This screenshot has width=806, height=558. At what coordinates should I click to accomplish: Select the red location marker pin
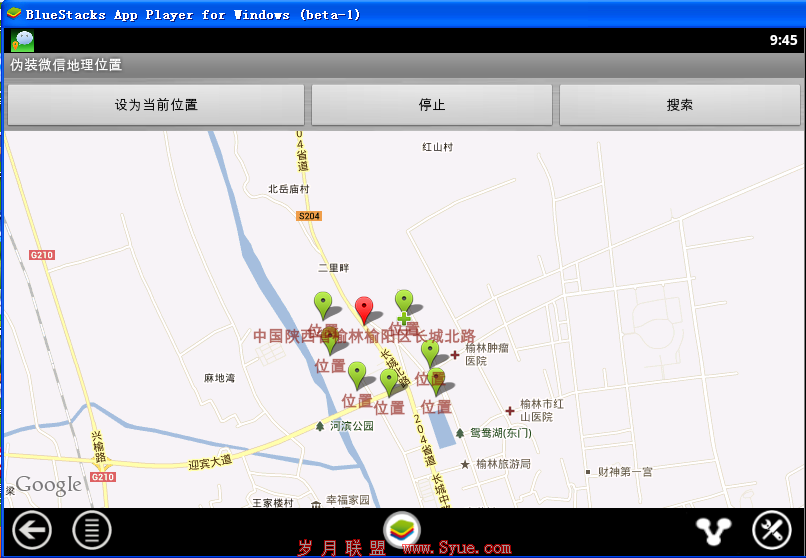pos(364,310)
